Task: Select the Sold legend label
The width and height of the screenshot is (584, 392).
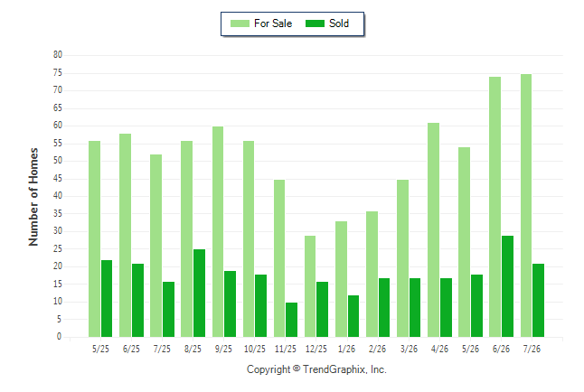Action: (x=339, y=23)
